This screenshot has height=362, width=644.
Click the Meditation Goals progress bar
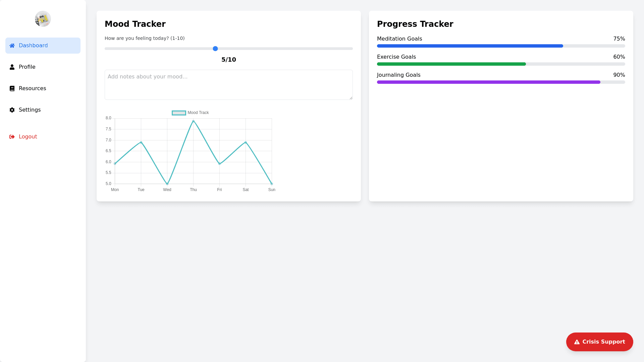(501, 46)
